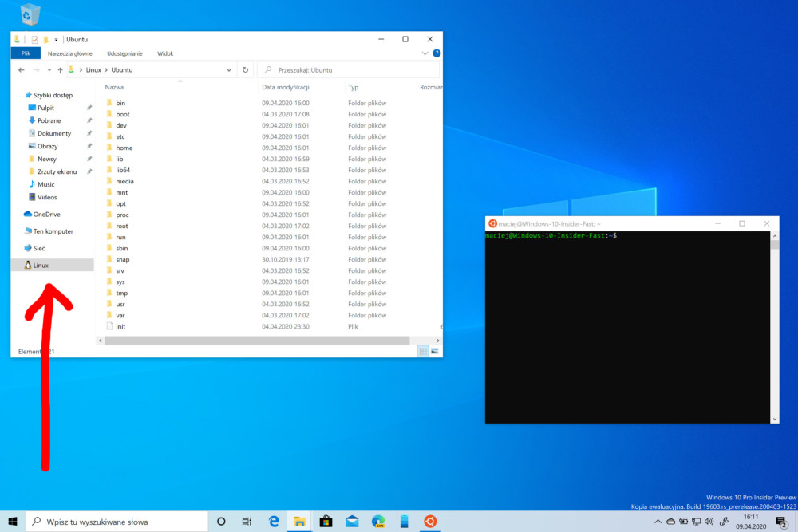The width and height of the screenshot is (798, 532).
Task: Expand path chevron after Linux breadcrumb
Action: click(x=106, y=69)
